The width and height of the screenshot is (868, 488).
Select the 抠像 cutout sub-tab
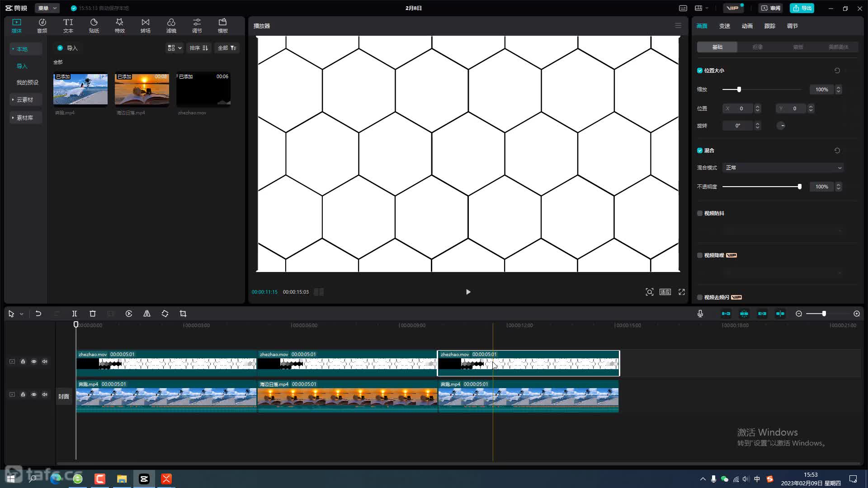point(758,47)
